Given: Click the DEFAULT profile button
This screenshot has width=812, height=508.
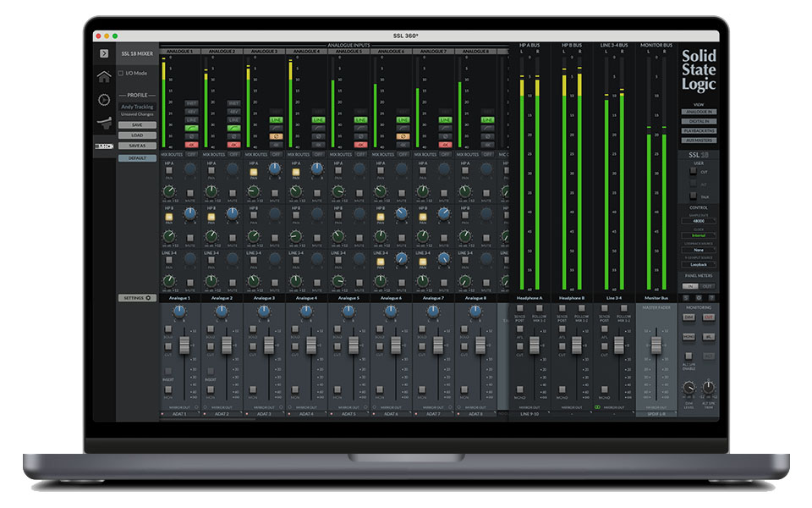Looking at the screenshot, I should click(137, 158).
